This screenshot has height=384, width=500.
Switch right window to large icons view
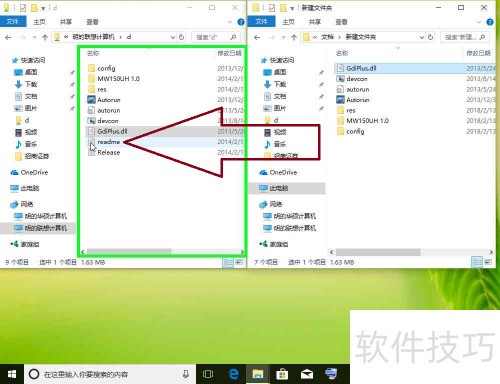(488, 263)
